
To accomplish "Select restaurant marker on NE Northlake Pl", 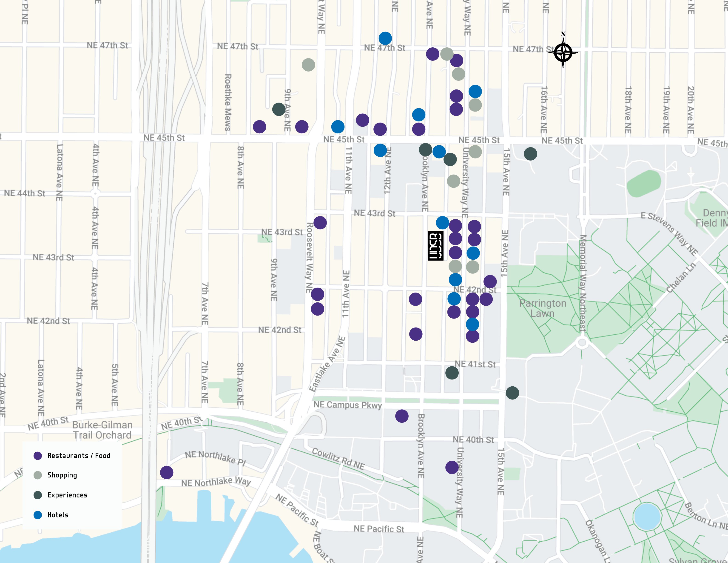I will click(167, 472).
